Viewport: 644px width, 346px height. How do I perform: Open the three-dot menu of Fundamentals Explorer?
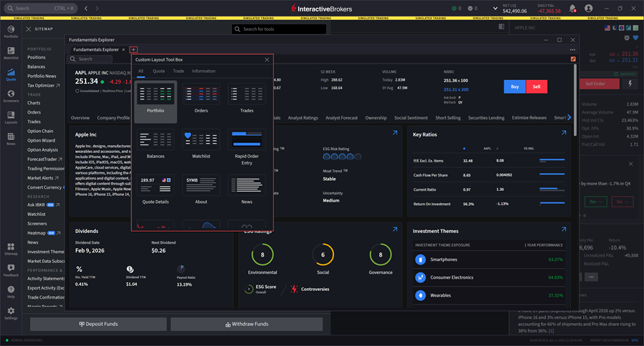572,49
